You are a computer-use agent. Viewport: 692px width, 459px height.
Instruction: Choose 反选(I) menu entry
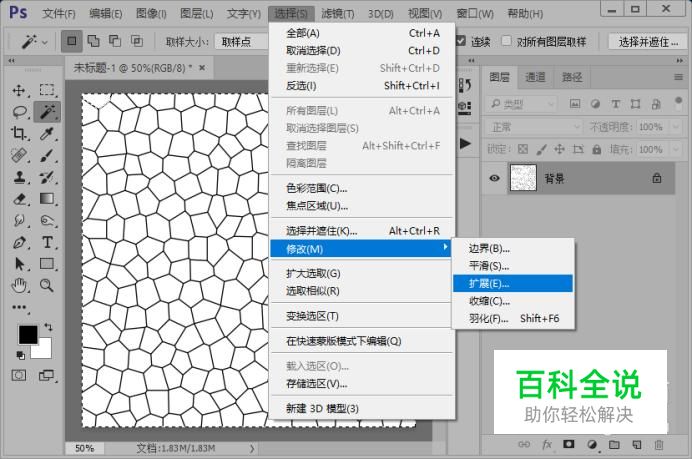(x=362, y=86)
